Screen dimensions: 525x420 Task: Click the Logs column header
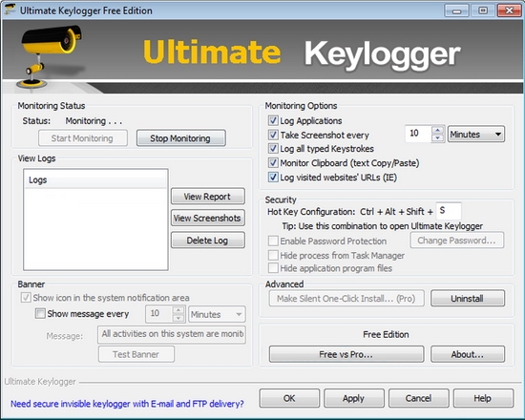(x=95, y=179)
